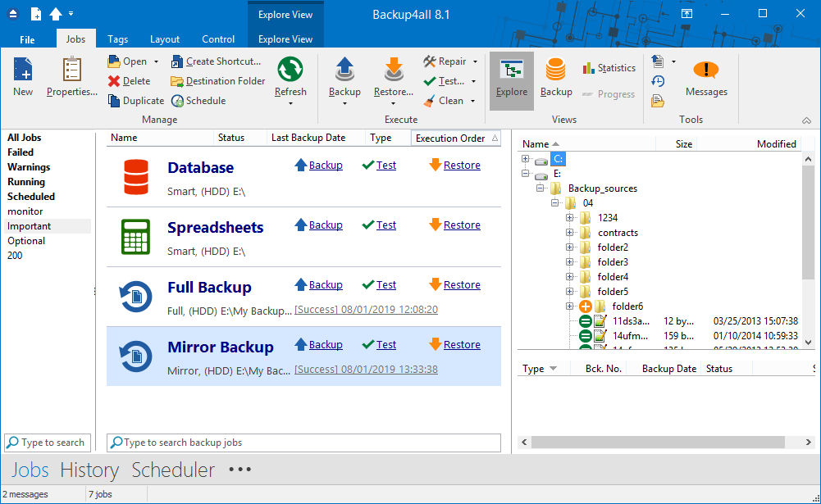Open Statistics view in the ribbon
Image resolution: width=821 pixels, height=504 pixels.
609,68
